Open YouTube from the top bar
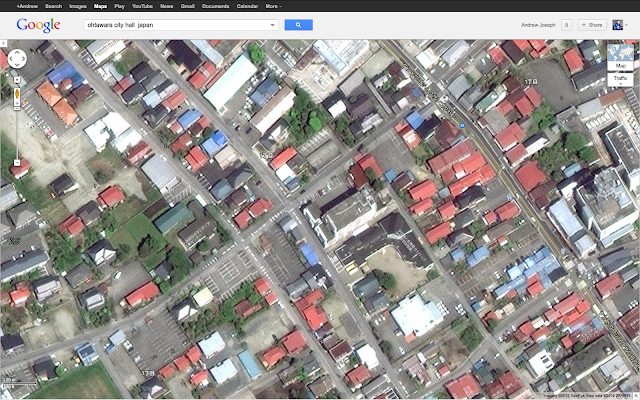The height and width of the screenshot is (400, 640). tap(142, 6)
